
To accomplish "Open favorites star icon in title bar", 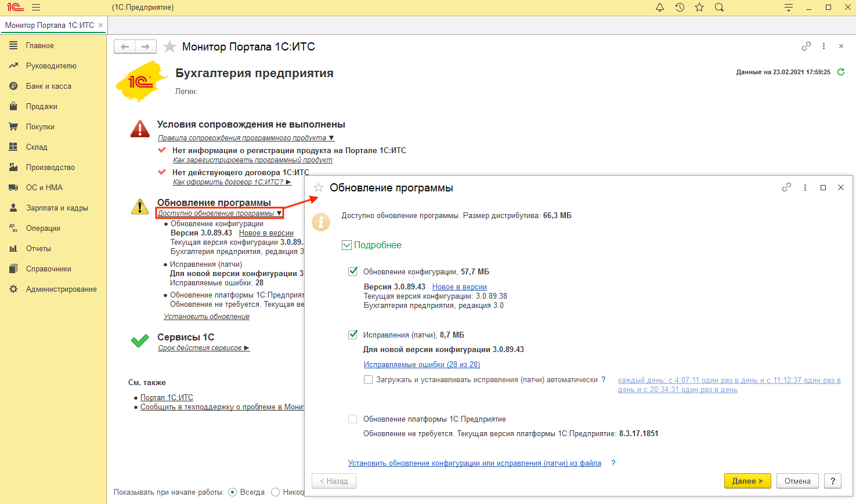I will coord(699,8).
